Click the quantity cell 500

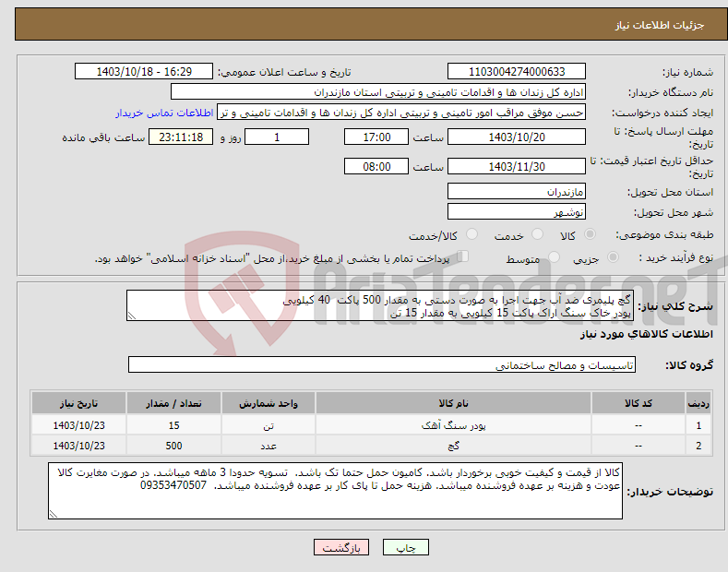point(173,446)
